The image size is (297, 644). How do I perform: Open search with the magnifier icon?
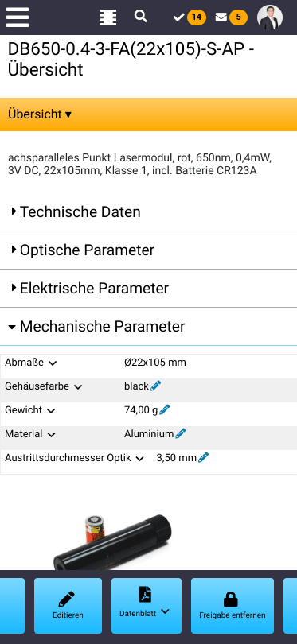[141, 17]
